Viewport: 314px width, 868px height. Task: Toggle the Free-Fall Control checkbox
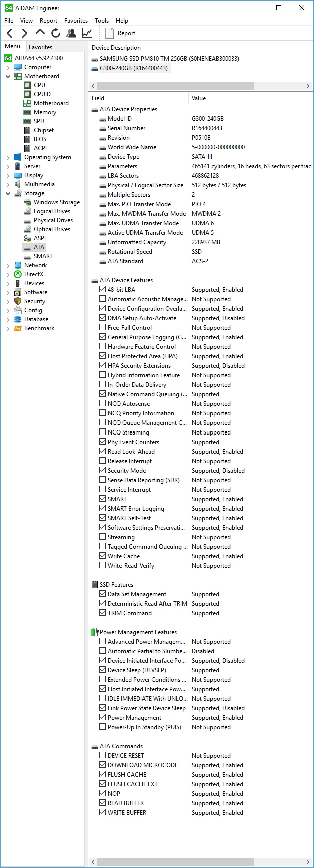103,328
